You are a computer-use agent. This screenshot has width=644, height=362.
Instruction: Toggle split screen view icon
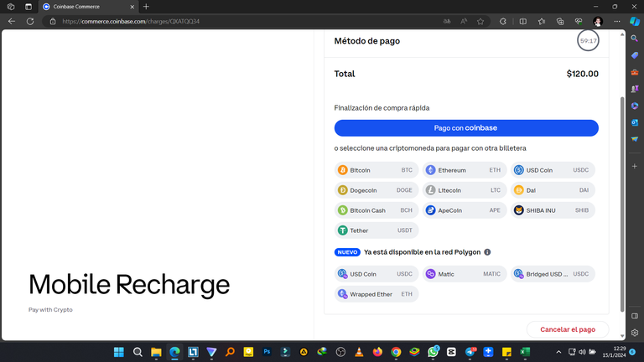point(523,21)
